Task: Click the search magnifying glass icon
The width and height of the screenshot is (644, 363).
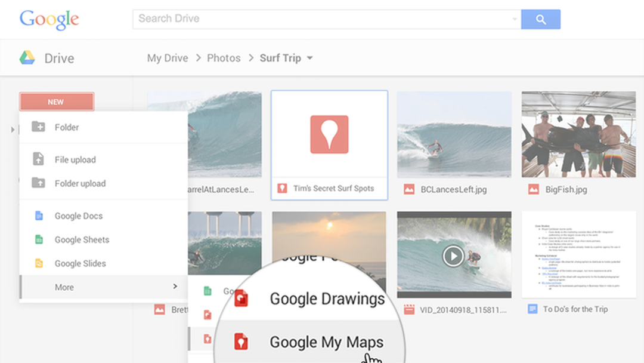Action: pos(540,19)
